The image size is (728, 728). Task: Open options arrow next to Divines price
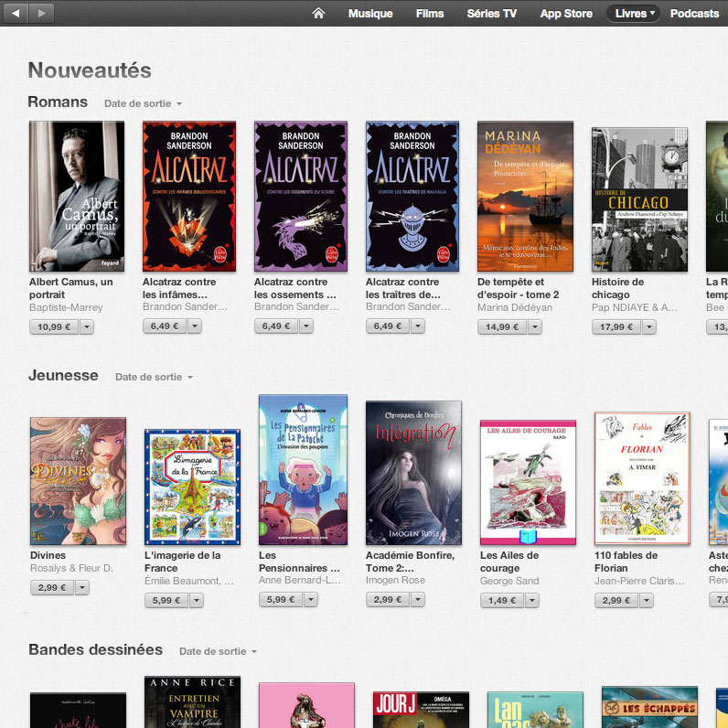87,587
